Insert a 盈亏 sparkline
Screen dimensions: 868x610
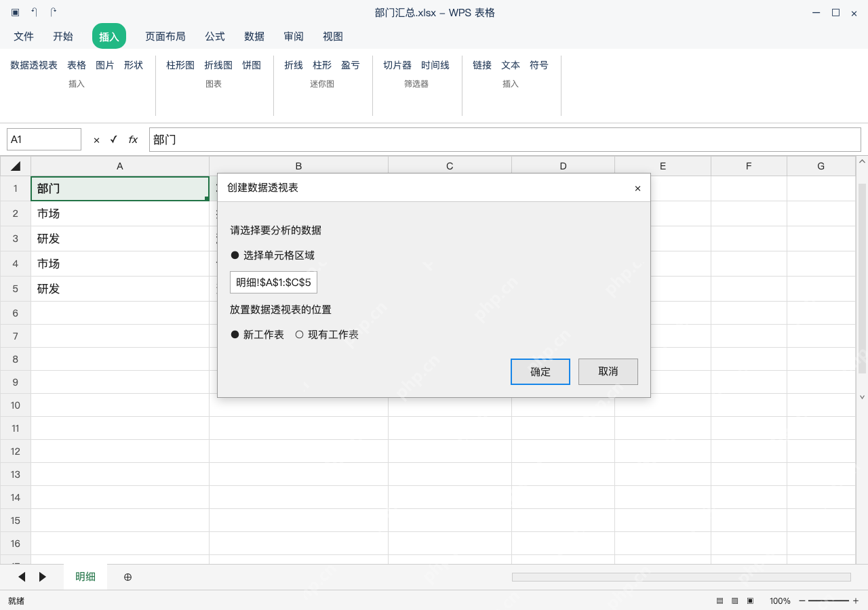[x=351, y=65]
